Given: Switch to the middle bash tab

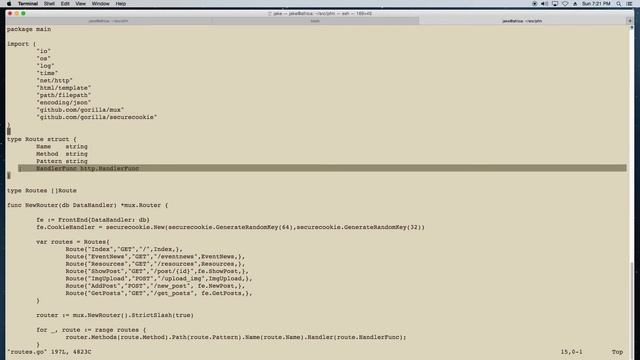Looking at the screenshot, I should (315, 21).
